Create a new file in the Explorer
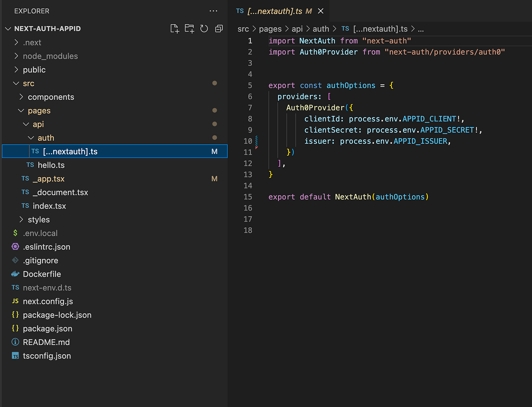 click(x=175, y=28)
